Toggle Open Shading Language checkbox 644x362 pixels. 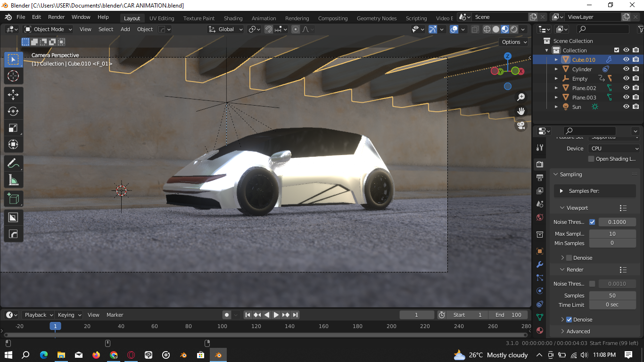(x=591, y=159)
